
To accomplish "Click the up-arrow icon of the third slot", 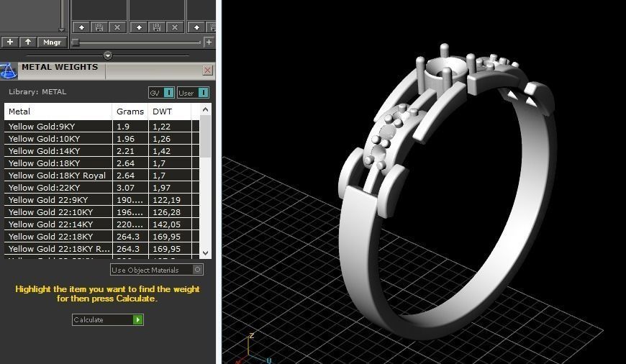I will [197, 27].
